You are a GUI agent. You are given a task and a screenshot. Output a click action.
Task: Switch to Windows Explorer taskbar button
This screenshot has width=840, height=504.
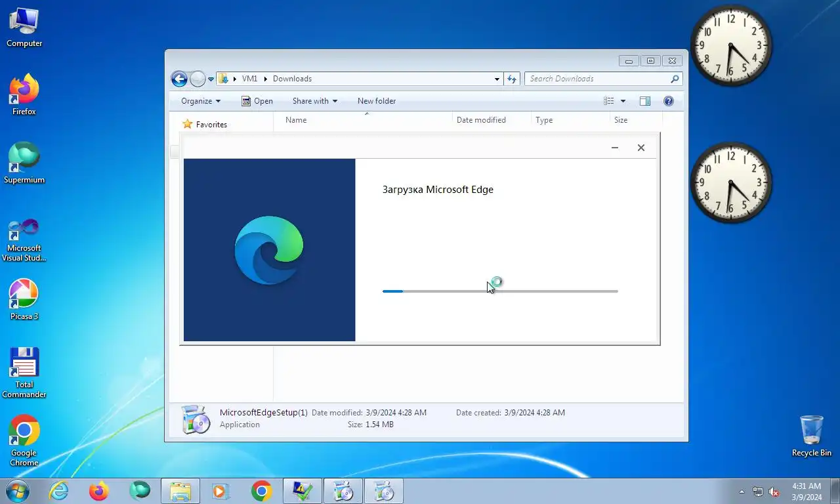[180, 491]
